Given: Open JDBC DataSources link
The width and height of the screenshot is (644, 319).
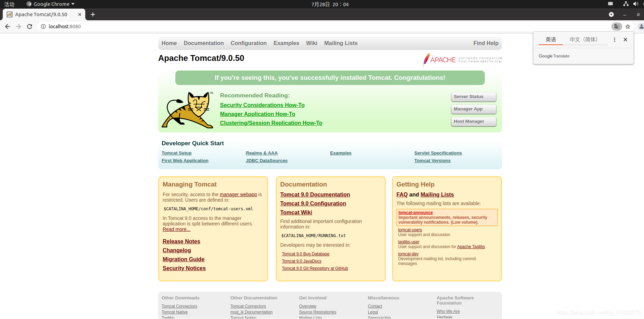Looking at the screenshot, I should point(266,161).
